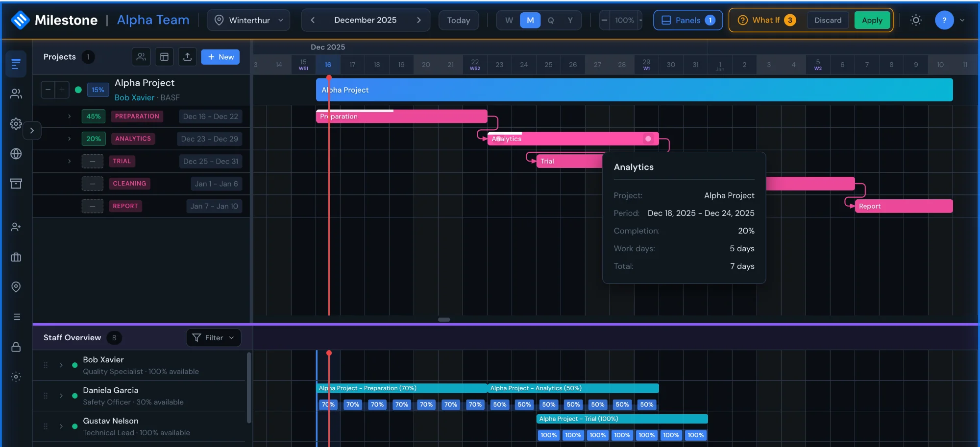The height and width of the screenshot is (447, 980).
Task: Decrease zoom using the minus control
Action: point(604,20)
